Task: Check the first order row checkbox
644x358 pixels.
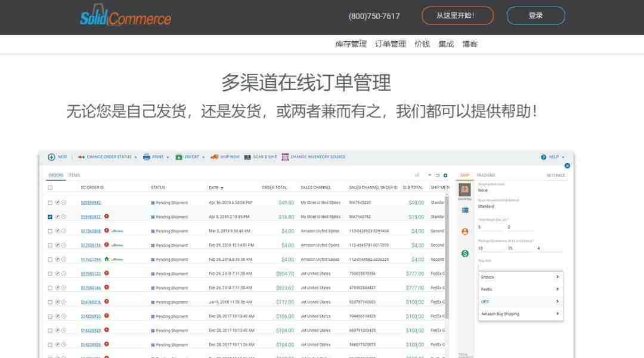Action: pos(50,203)
